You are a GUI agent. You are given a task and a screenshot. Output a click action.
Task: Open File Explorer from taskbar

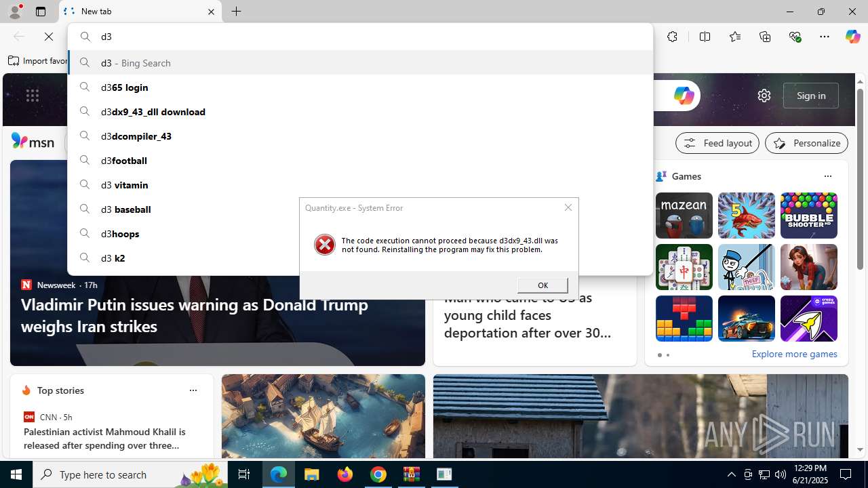(x=311, y=474)
